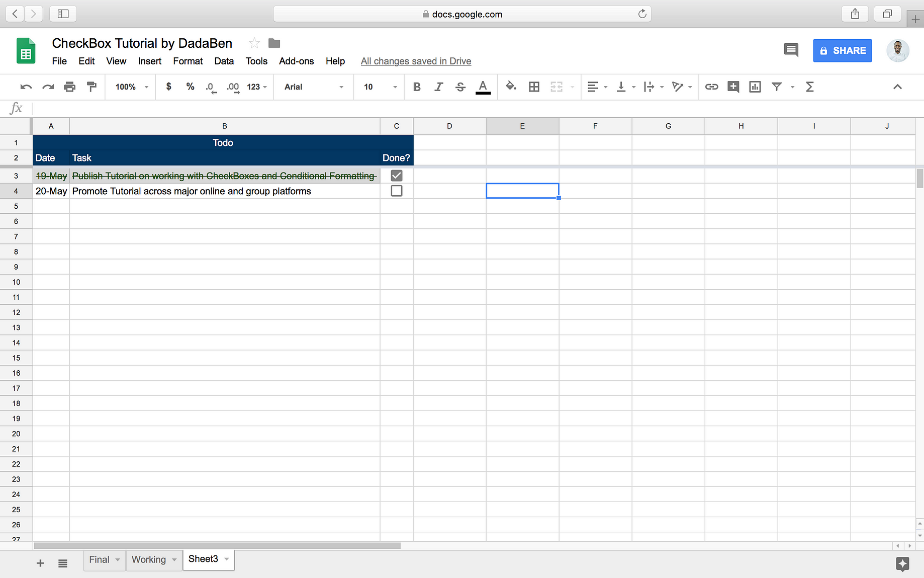The image size is (924, 578).
Task: Toggle bold formatting
Action: coord(417,87)
